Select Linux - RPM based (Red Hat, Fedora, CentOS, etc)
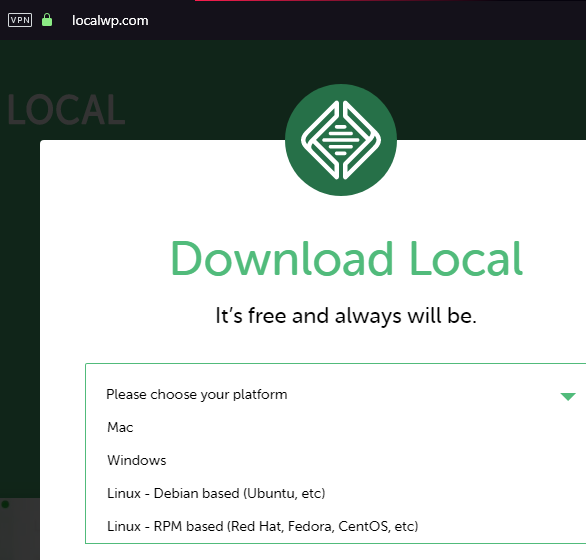Viewport: 586px width, 560px height. [262, 526]
